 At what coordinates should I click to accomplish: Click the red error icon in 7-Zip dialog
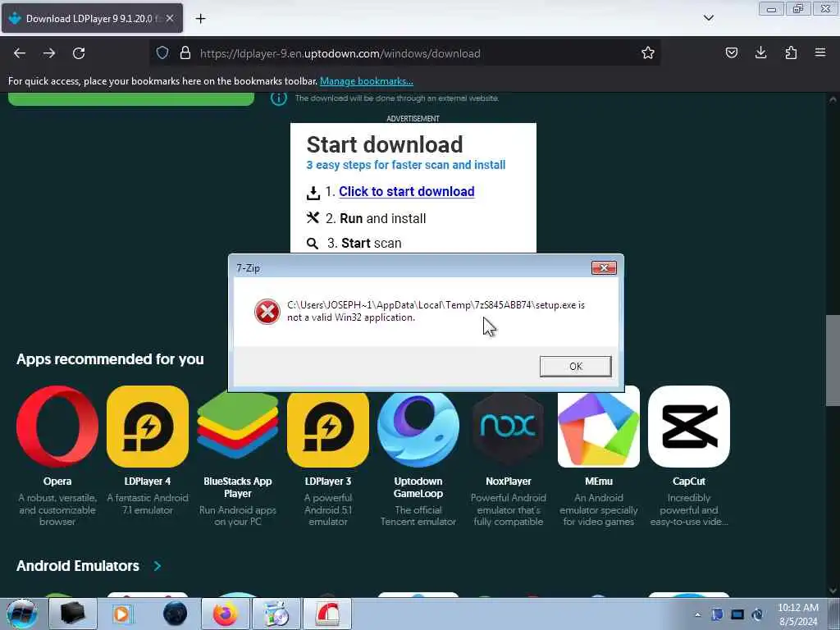267,312
